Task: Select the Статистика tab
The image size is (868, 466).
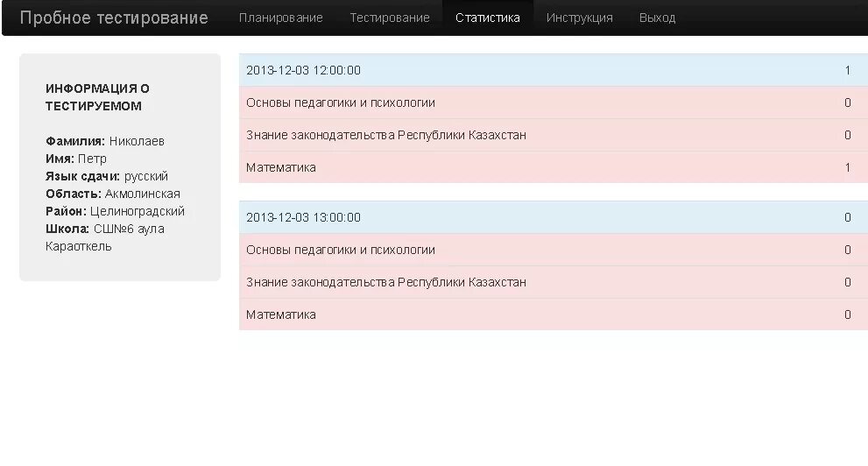Action: (488, 18)
